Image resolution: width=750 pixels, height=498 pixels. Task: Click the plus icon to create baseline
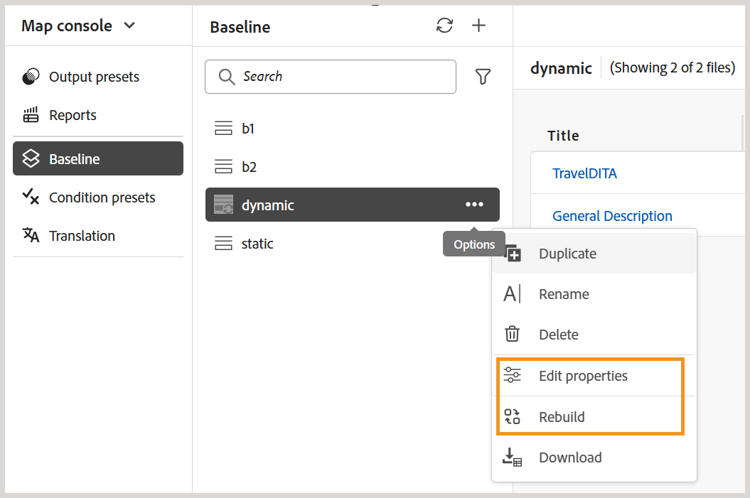pyautogui.click(x=479, y=26)
